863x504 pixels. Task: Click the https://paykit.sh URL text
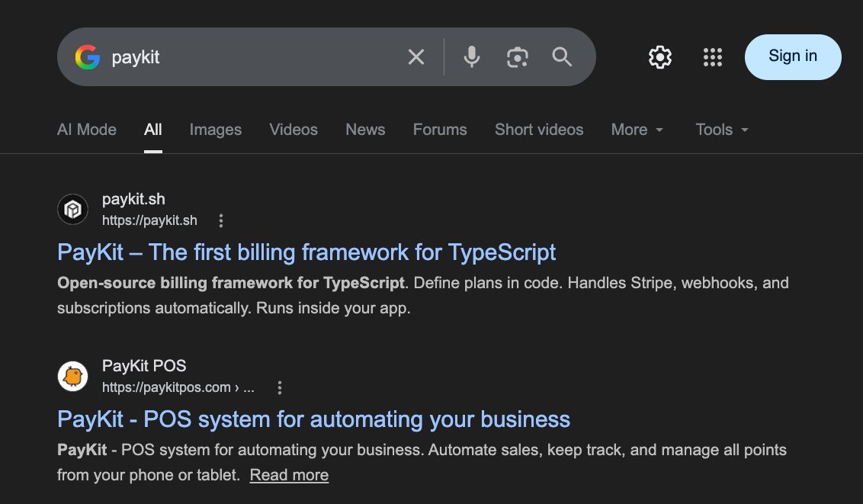click(149, 220)
